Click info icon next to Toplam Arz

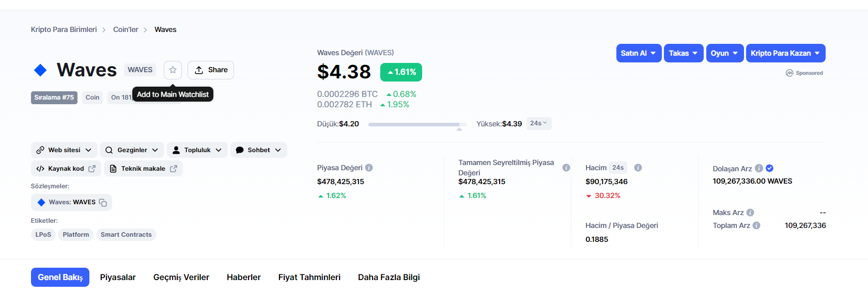pyautogui.click(x=756, y=225)
